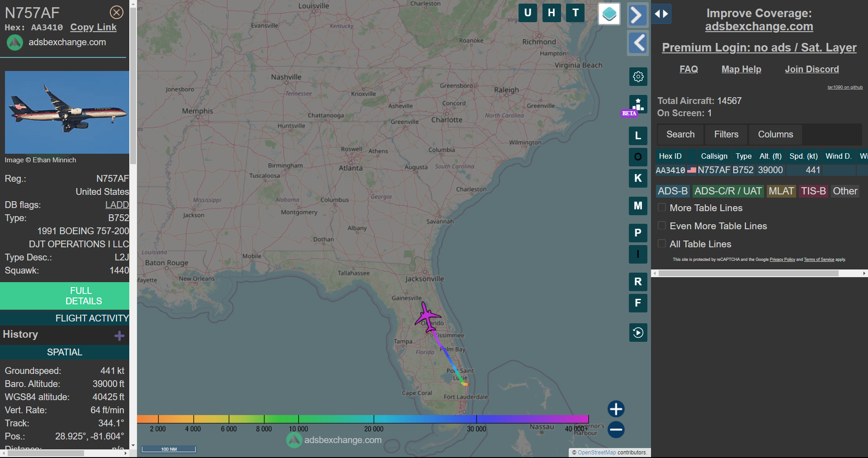The image size is (868, 458).
Task: Expand sidebar with right chevron button
Action: (x=637, y=15)
